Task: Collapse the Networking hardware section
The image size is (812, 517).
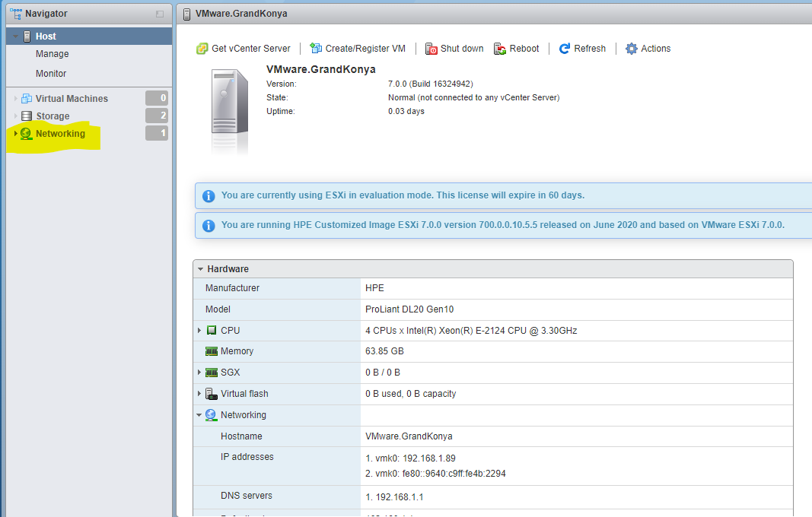Action: [x=200, y=415]
